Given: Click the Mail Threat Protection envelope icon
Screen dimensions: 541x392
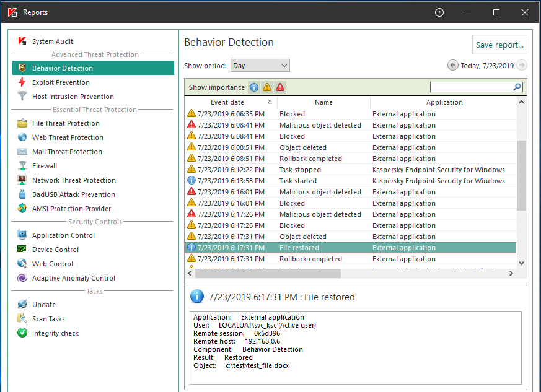Looking at the screenshot, I should coord(22,152).
